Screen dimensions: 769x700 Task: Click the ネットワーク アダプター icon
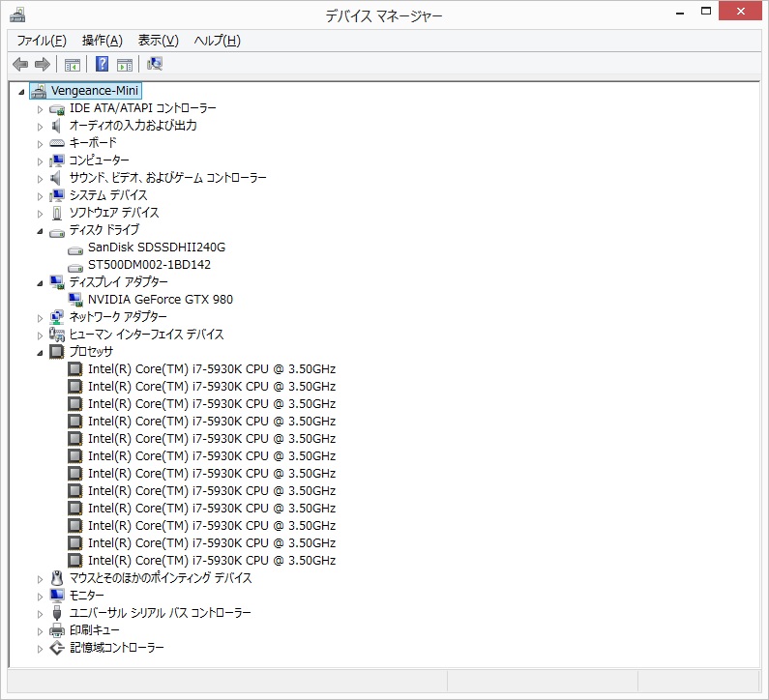pyautogui.click(x=57, y=317)
